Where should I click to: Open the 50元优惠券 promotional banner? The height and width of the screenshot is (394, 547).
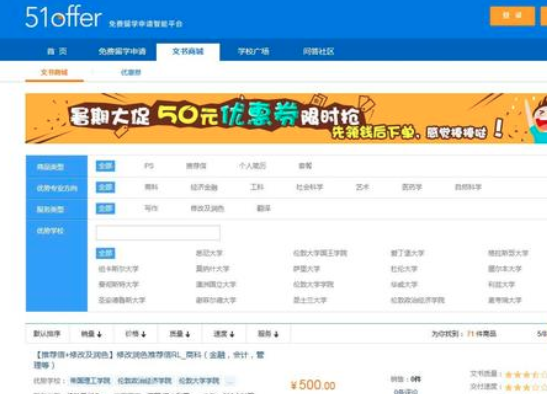pyautogui.click(x=286, y=118)
